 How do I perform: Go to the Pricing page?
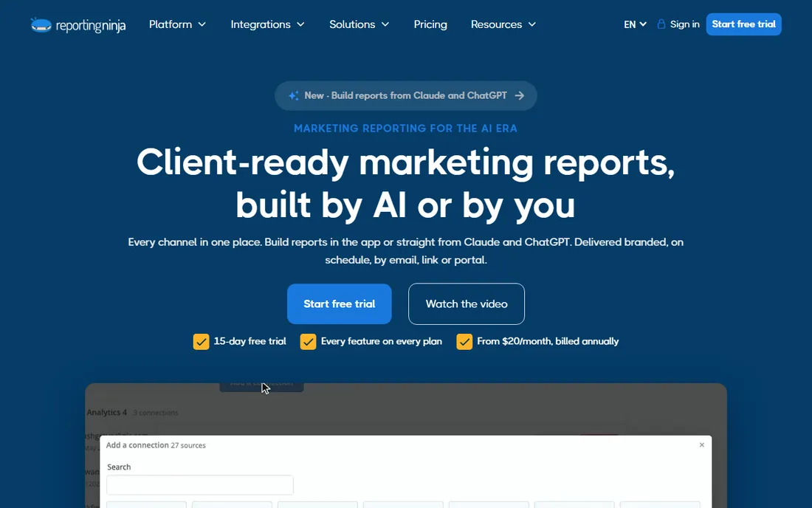coord(430,24)
